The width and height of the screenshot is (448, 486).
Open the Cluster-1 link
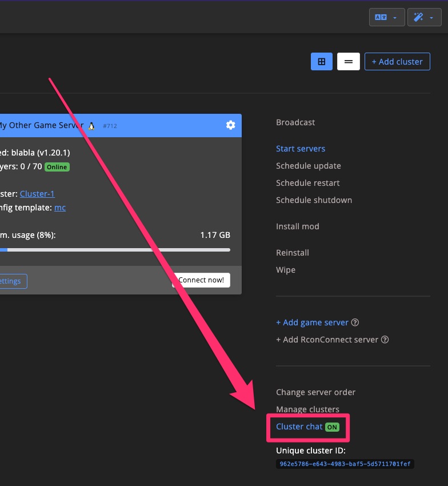click(x=37, y=194)
